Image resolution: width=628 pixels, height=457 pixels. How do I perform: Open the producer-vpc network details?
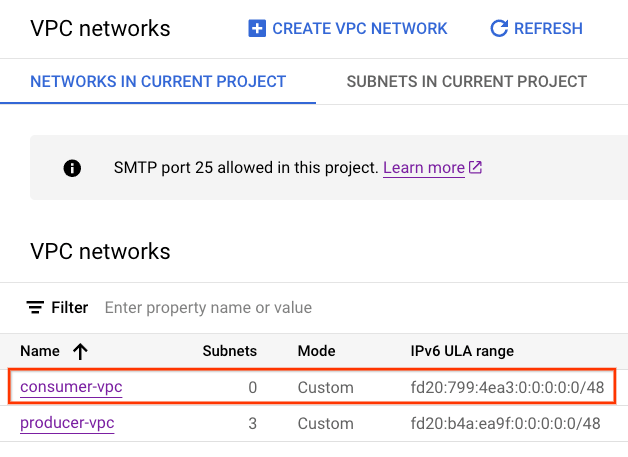coord(67,423)
